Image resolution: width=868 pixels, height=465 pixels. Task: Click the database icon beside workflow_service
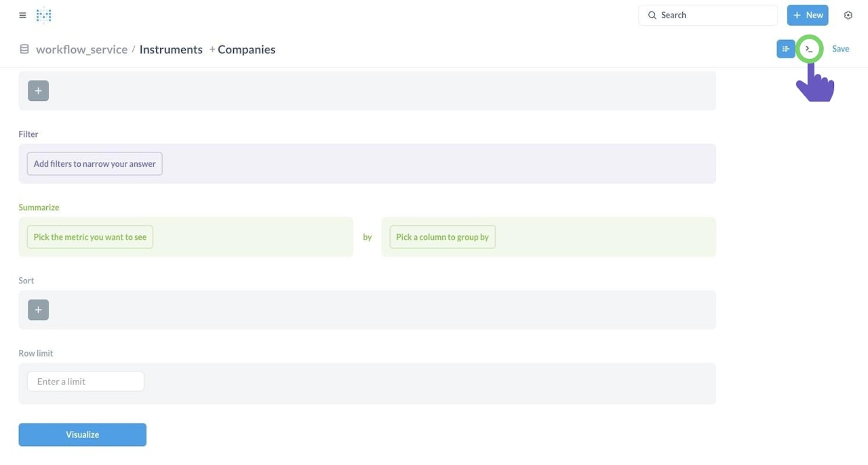click(x=24, y=49)
